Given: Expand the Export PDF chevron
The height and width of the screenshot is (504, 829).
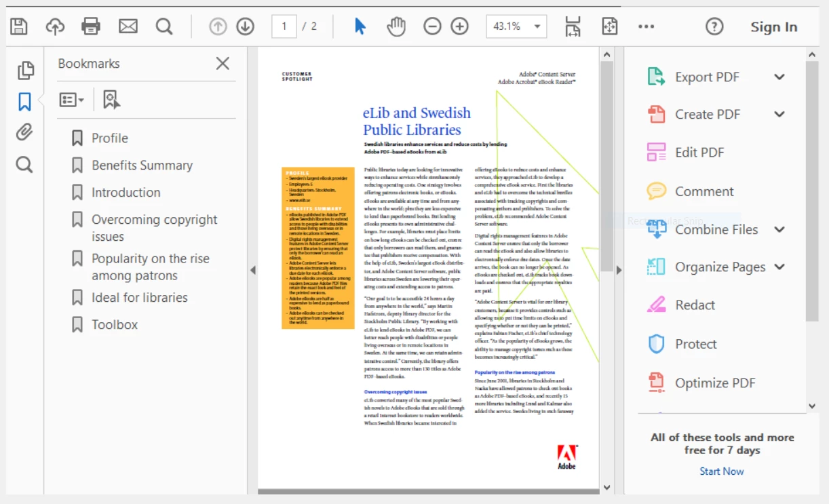Looking at the screenshot, I should pyautogui.click(x=779, y=77).
